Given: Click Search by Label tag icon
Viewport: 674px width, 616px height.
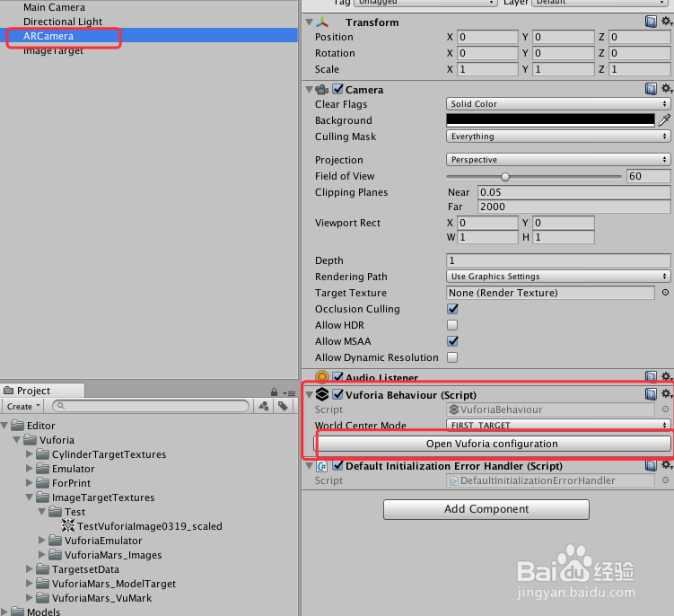Looking at the screenshot, I should click(x=283, y=406).
